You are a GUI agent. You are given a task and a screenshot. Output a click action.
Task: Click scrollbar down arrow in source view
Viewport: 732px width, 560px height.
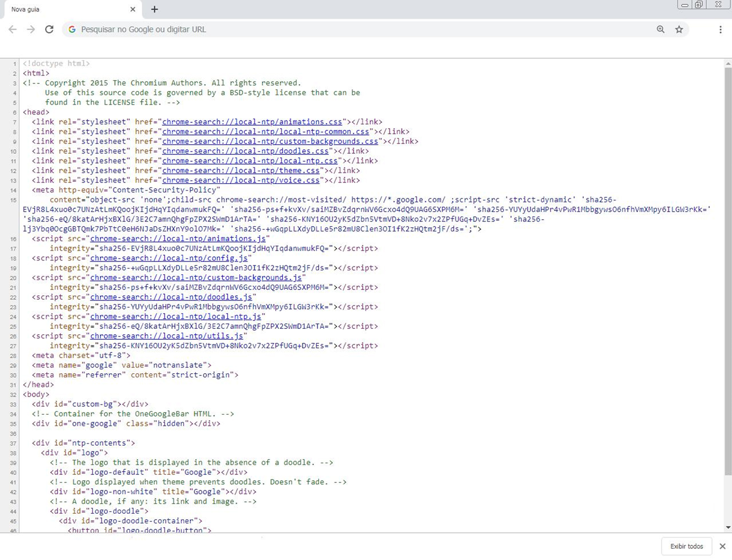pyautogui.click(x=728, y=527)
